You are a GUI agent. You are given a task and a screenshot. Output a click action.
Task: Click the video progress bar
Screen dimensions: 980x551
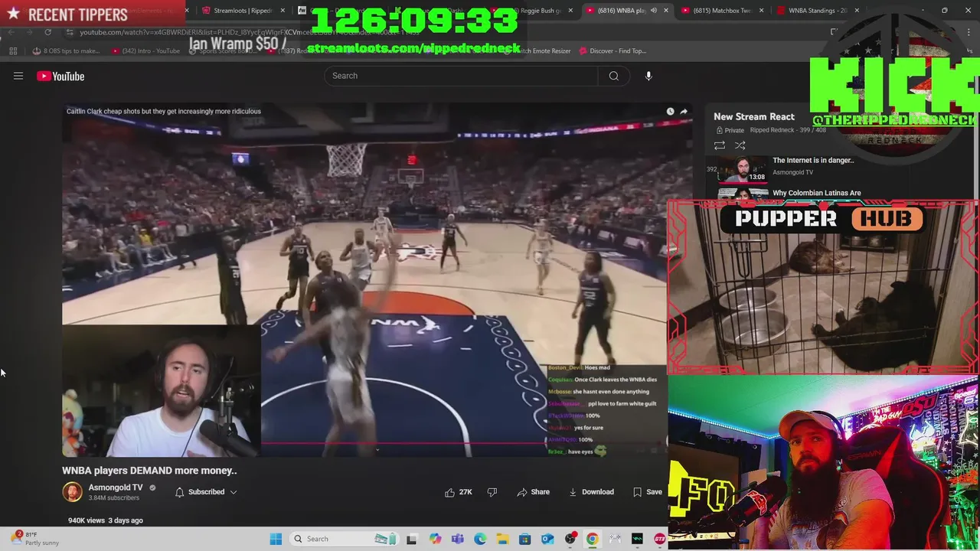(364, 443)
